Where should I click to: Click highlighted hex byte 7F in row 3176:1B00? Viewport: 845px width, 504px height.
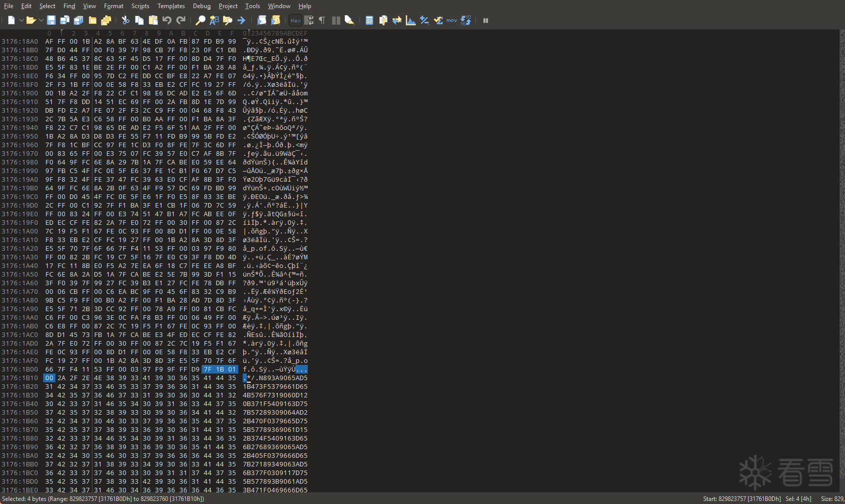(207, 369)
